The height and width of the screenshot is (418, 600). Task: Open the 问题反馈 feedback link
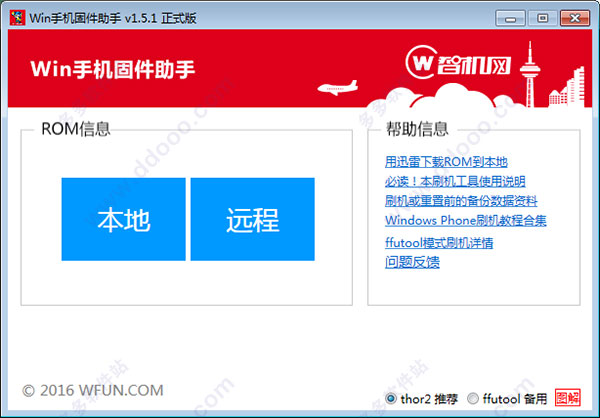pyautogui.click(x=412, y=263)
